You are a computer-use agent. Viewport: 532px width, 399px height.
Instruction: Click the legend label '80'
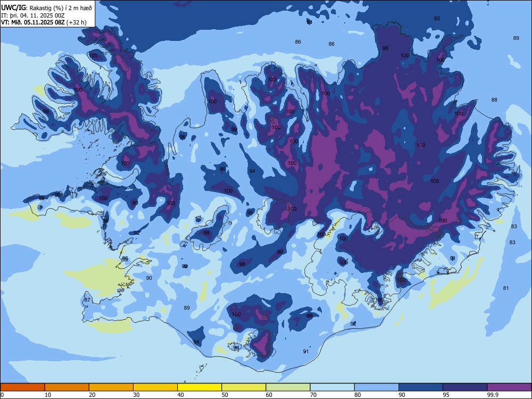358,395
